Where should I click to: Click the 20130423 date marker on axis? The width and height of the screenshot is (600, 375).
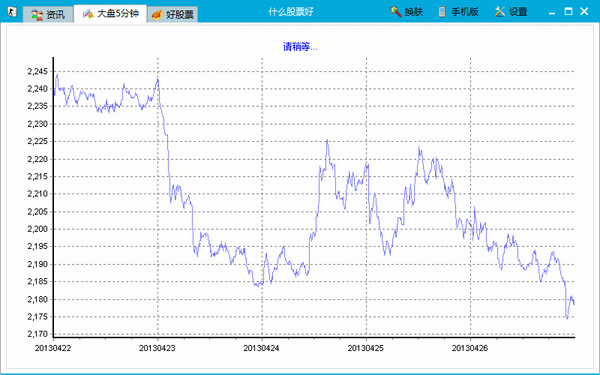tap(157, 348)
